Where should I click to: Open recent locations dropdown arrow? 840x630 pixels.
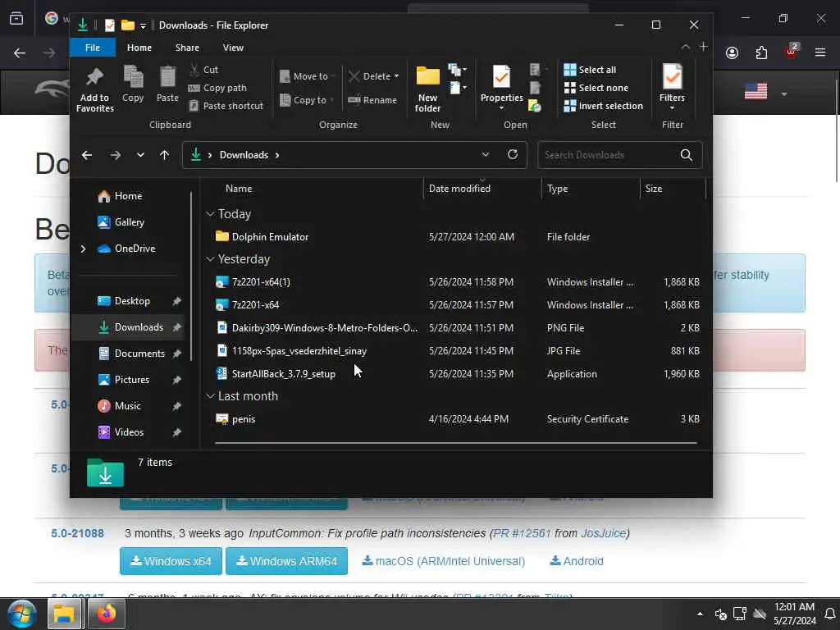(x=140, y=155)
